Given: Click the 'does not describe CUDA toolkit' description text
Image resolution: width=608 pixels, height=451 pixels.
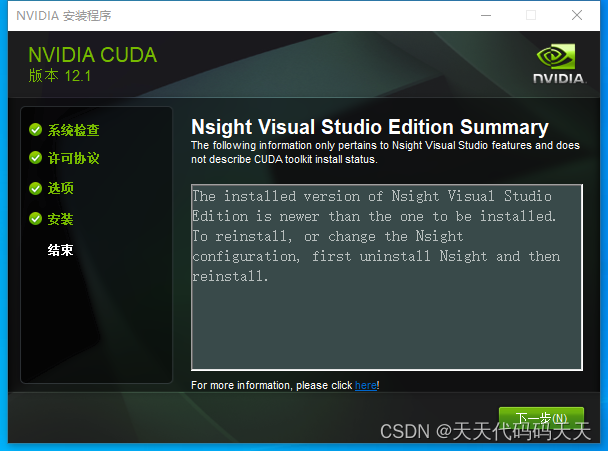Looking at the screenshot, I should coord(385,152).
